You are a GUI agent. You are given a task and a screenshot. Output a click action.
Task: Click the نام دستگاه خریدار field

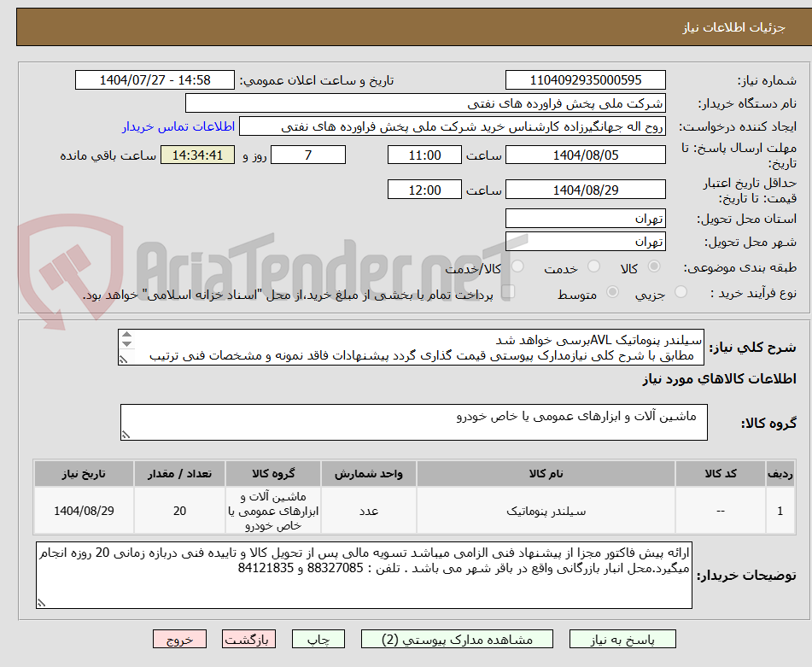tap(426, 103)
